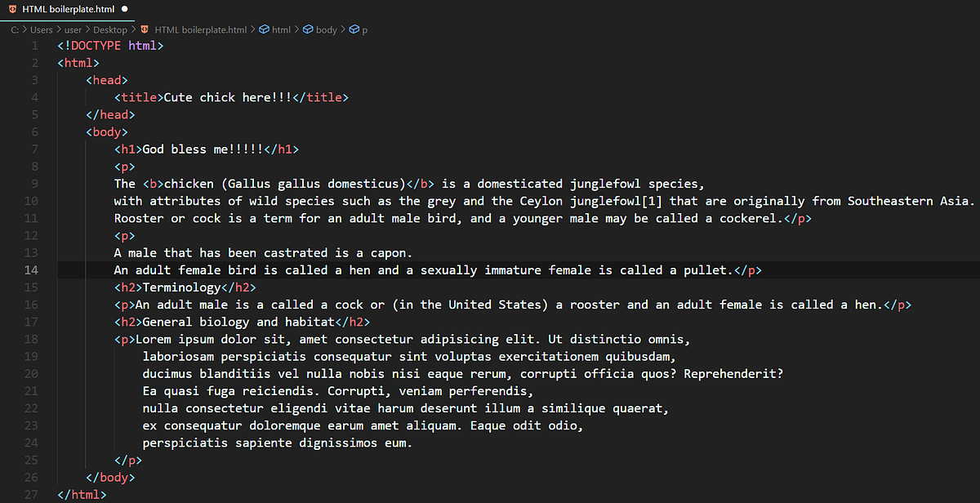Click the opening <head> tag
The width and height of the screenshot is (980, 503).
pyautogui.click(x=107, y=80)
